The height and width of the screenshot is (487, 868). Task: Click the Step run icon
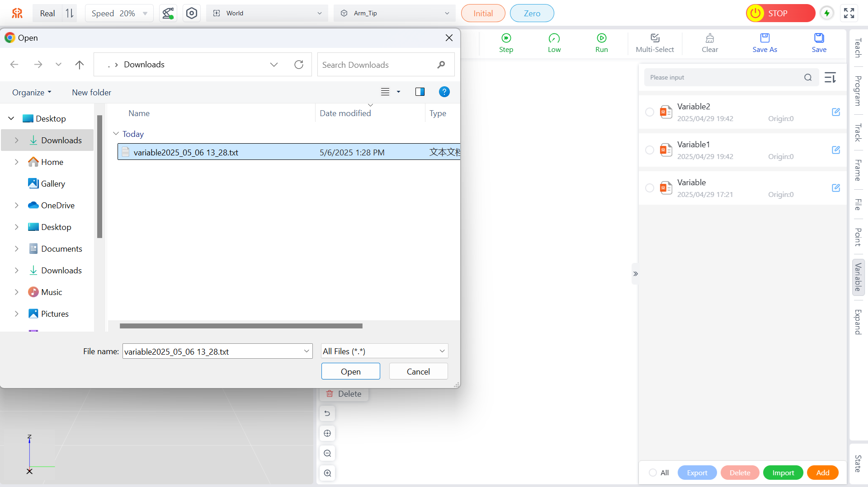click(506, 38)
